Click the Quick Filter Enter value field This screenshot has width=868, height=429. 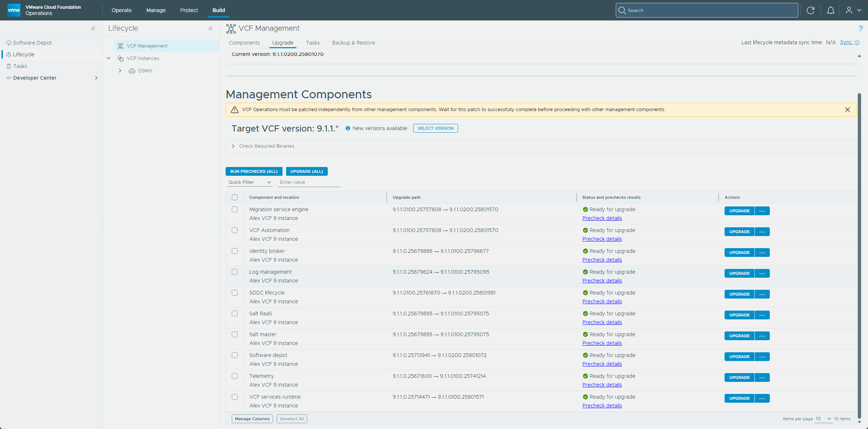[x=308, y=182]
